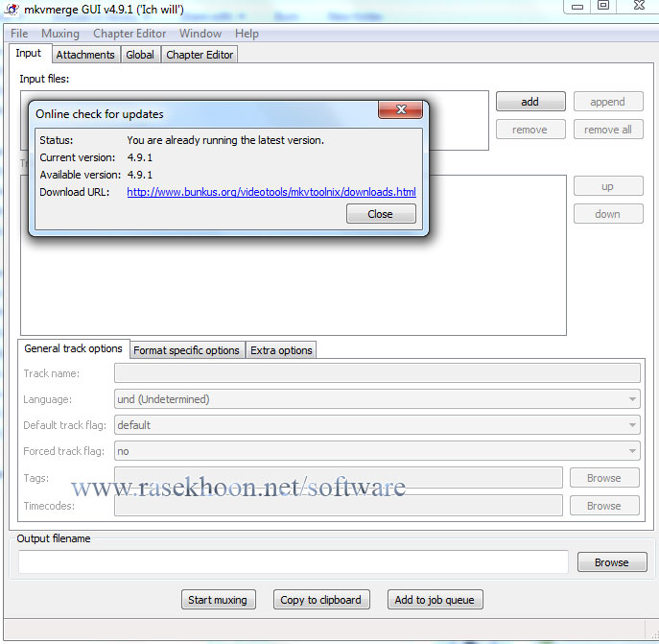This screenshot has width=659, height=644.
Task: Open the Muxing menu
Action: point(60,34)
